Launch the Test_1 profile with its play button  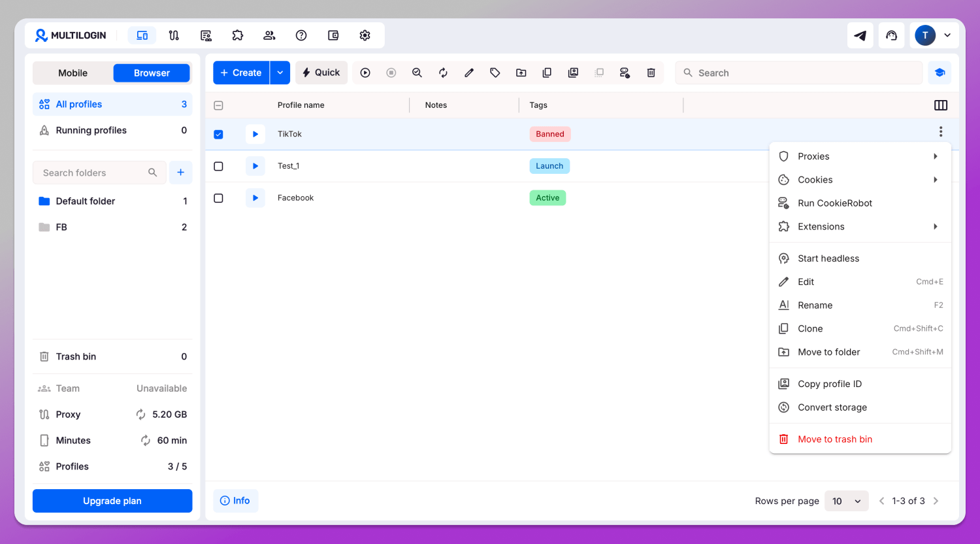coord(255,166)
